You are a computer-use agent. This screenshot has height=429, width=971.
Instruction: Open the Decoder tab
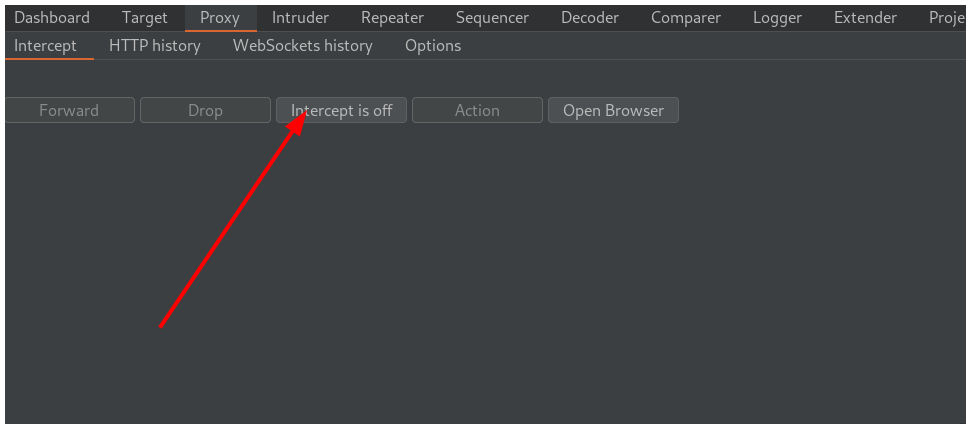(590, 17)
